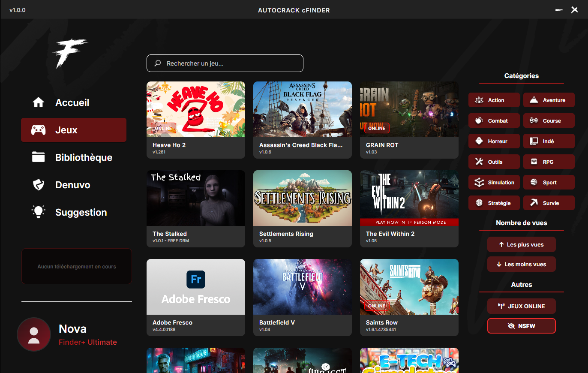Open the Heave Ho 2 game card
The height and width of the screenshot is (373, 588).
pos(196,120)
